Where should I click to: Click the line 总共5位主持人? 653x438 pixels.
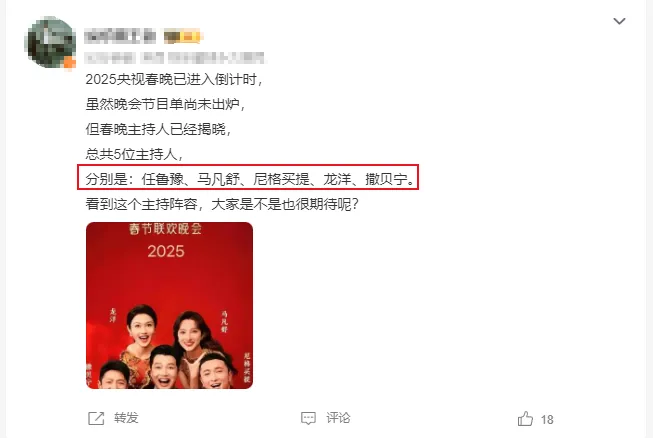point(134,154)
